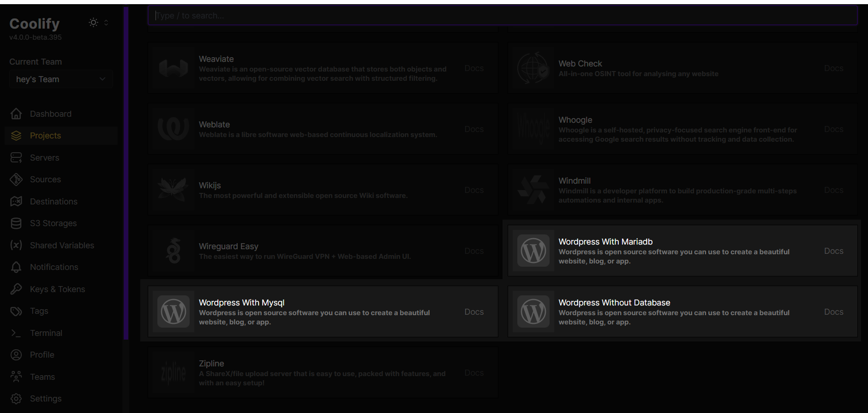The height and width of the screenshot is (413, 868).
Task: Click the Whoogle logo thumbnail
Action: pyautogui.click(x=533, y=129)
